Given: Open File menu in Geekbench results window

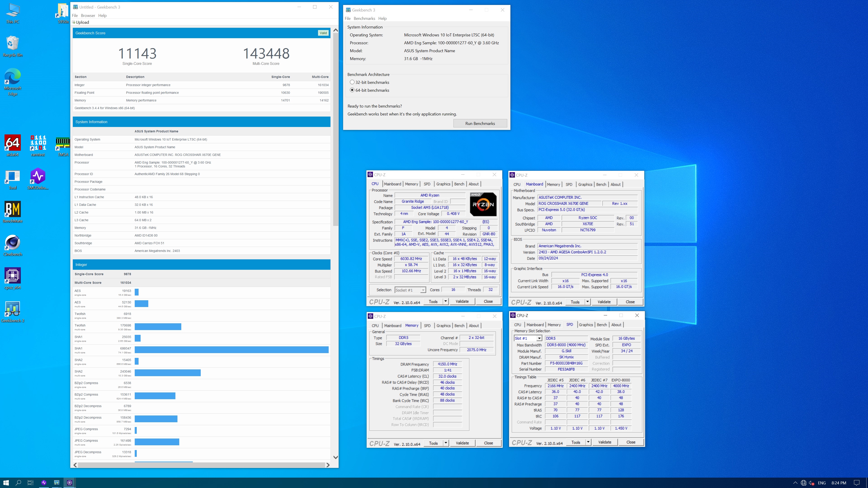Looking at the screenshot, I should click(75, 16).
